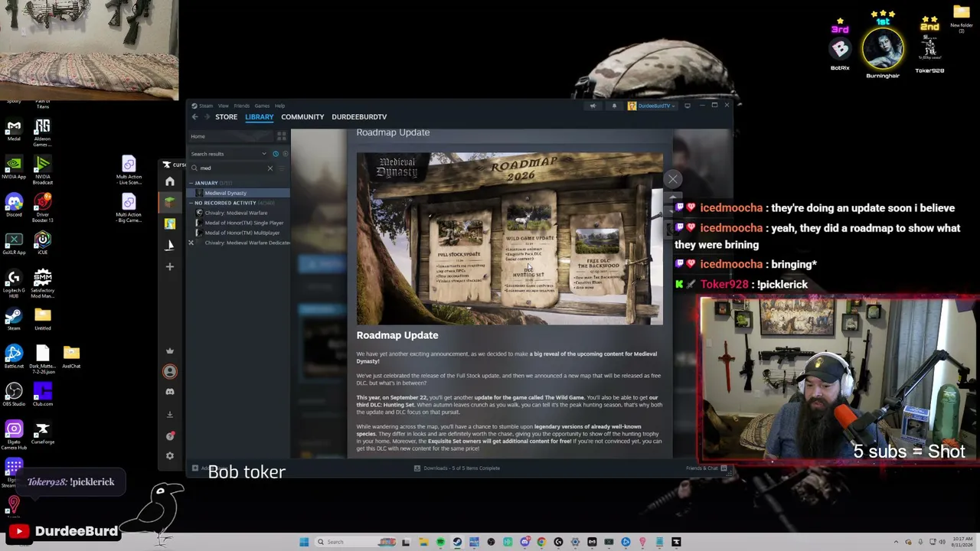Image resolution: width=980 pixels, height=551 pixels.
Task: Open Satisfactory Mod Manager desktop shortcut
Action: [43, 283]
